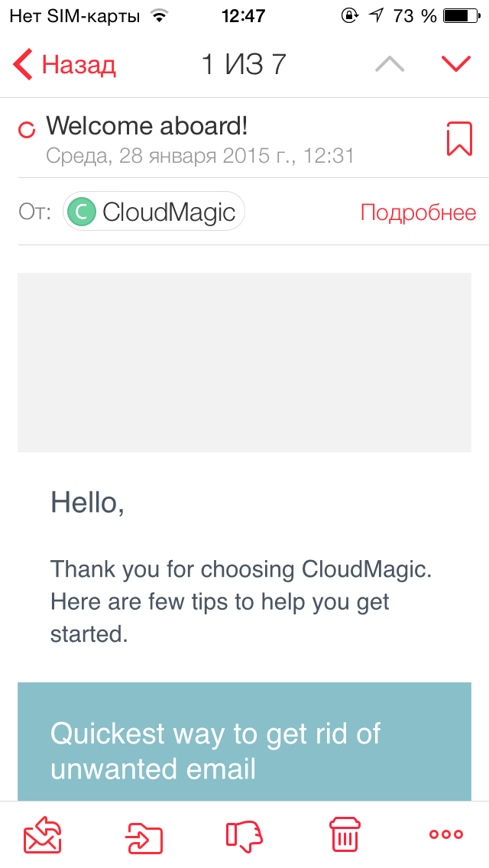Tap the reply envelope icon
Viewport: 489px width, 868px height.
tap(43, 834)
